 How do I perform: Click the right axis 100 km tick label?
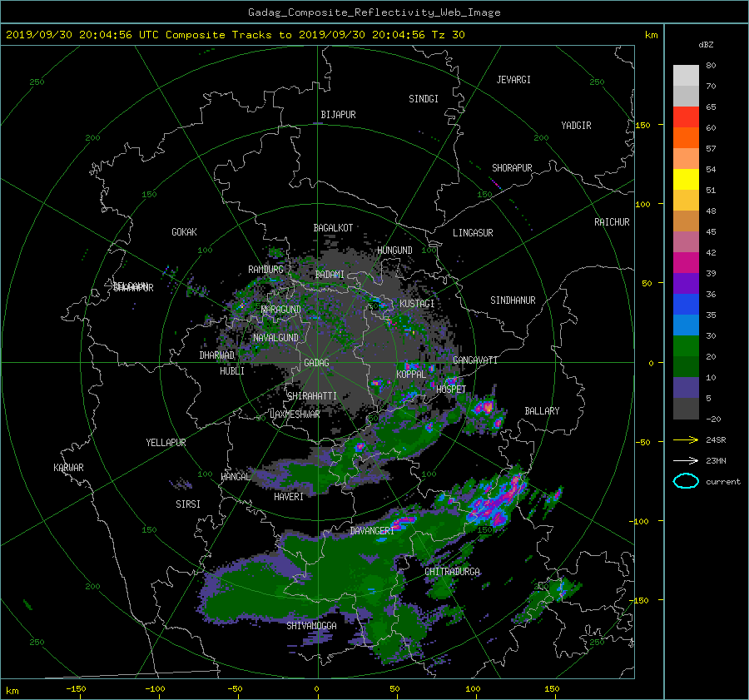point(642,205)
